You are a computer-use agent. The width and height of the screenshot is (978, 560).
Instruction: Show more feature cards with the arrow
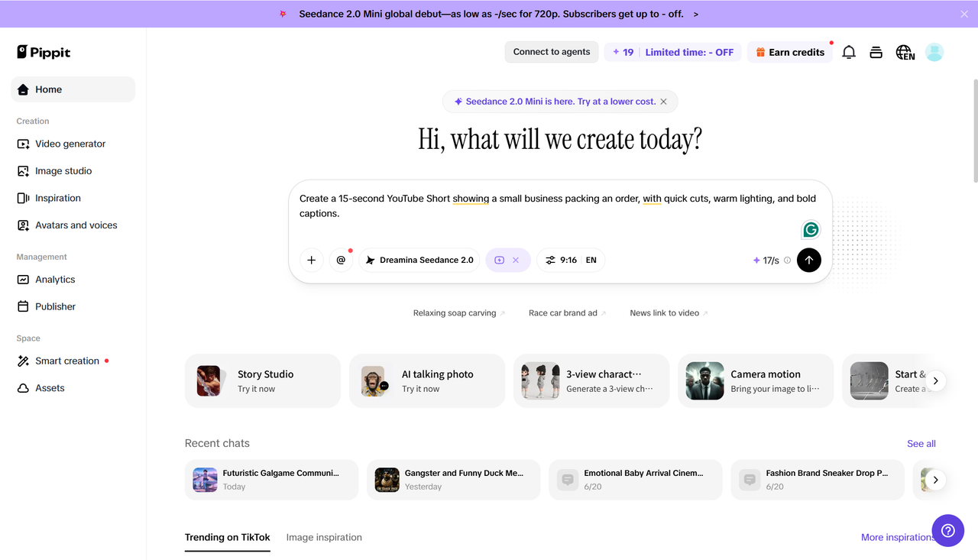pos(936,380)
